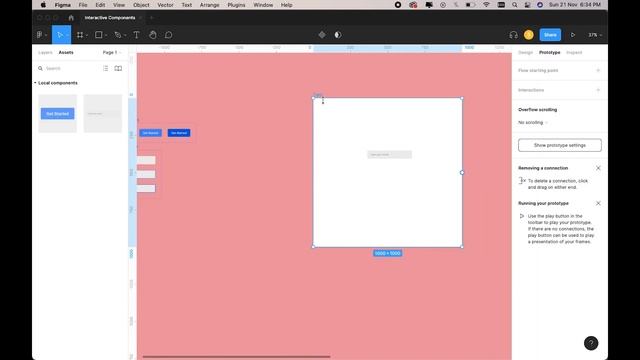Add a flow starting point

(598, 71)
